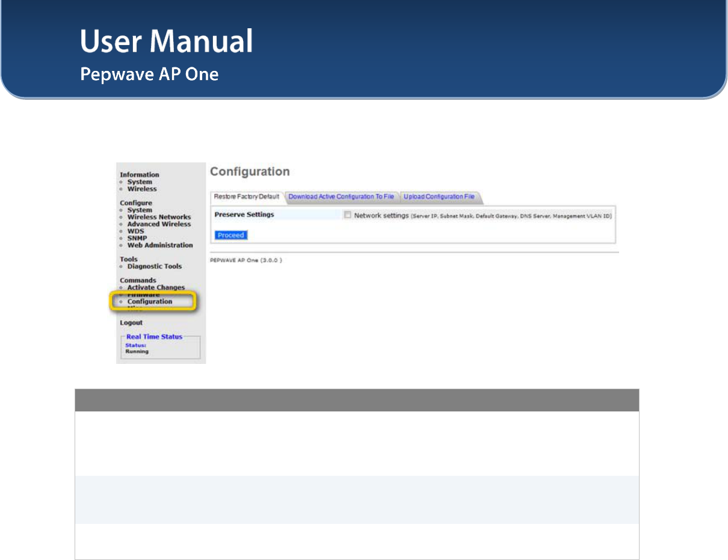Viewport: 728px width, 560px height.
Task: Click the blue Proceed button
Action: point(231,235)
